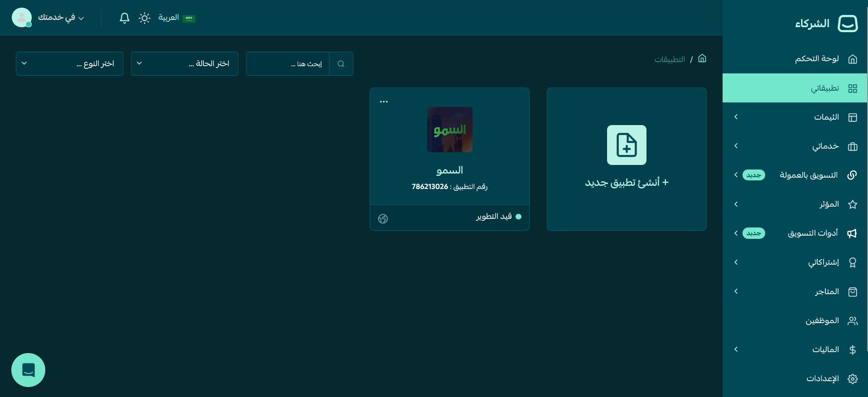Image resolution: width=868 pixels, height=397 pixels.
Task: Expand the المؤثر submenu chevron
Action: 736,204
